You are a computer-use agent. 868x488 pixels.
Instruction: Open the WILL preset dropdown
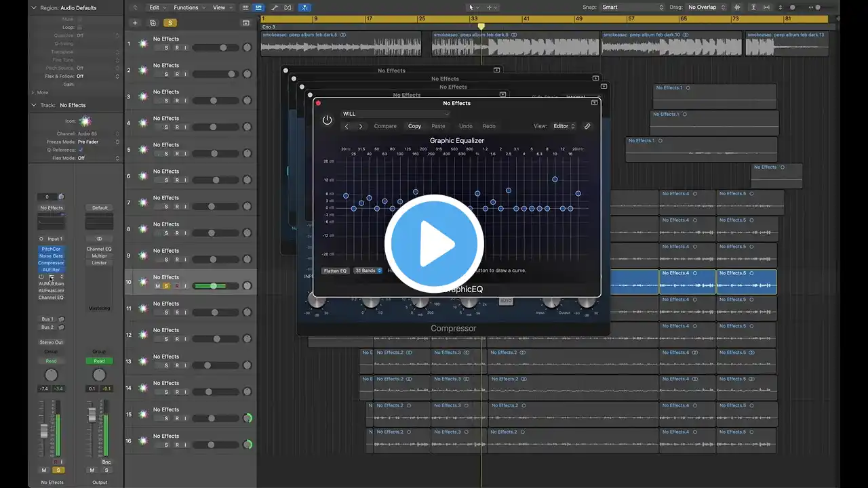tap(395, 114)
